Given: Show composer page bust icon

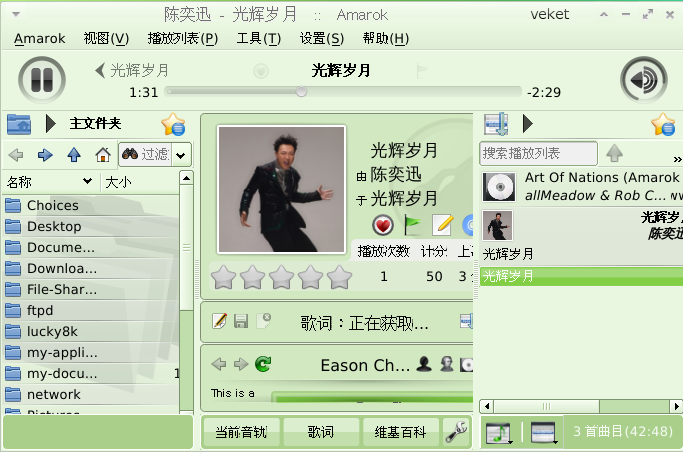Looking at the screenshot, I should pos(446,364).
